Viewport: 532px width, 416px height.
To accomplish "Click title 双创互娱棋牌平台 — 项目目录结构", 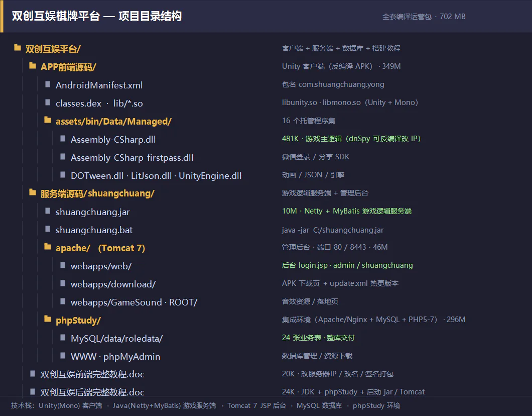I will pos(97,16).
